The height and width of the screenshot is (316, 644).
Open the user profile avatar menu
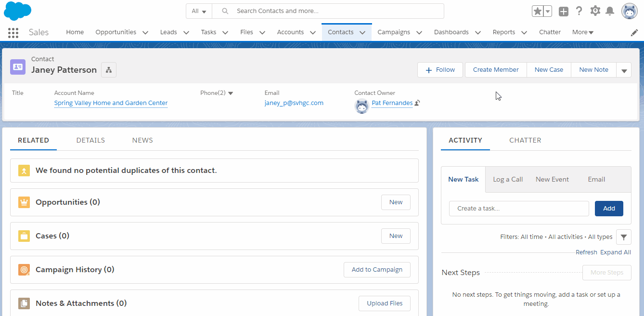point(630,11)
